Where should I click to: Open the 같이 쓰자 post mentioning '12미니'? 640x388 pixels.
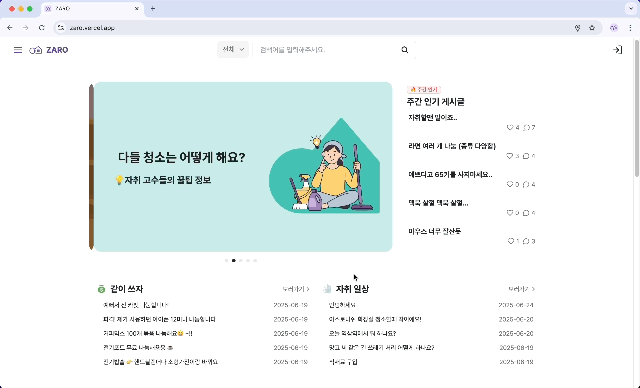click(x=159, y=319)
